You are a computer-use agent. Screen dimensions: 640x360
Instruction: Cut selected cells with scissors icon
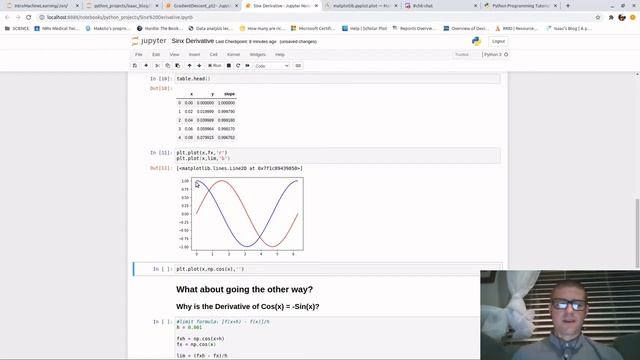coord(158,66)
